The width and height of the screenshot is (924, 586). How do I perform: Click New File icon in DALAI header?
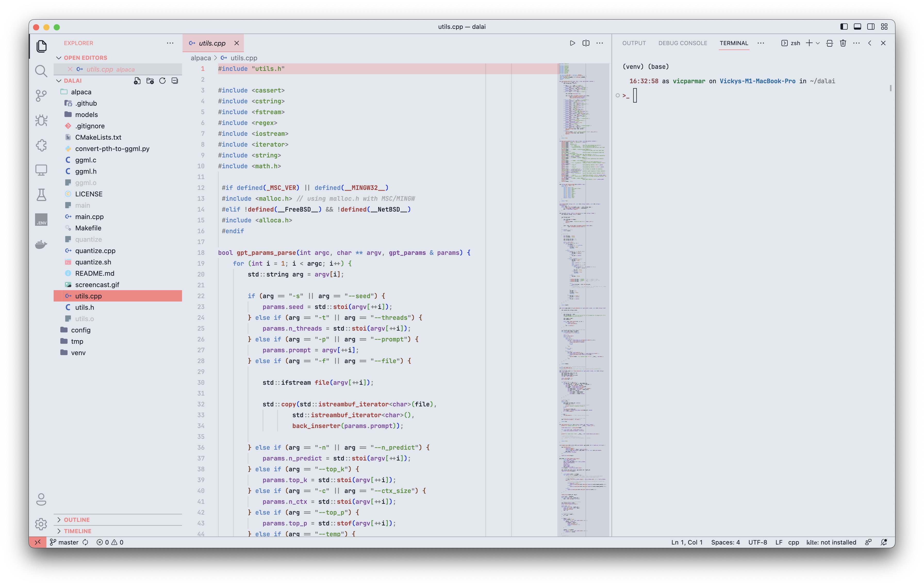click(x=137, y=81)
